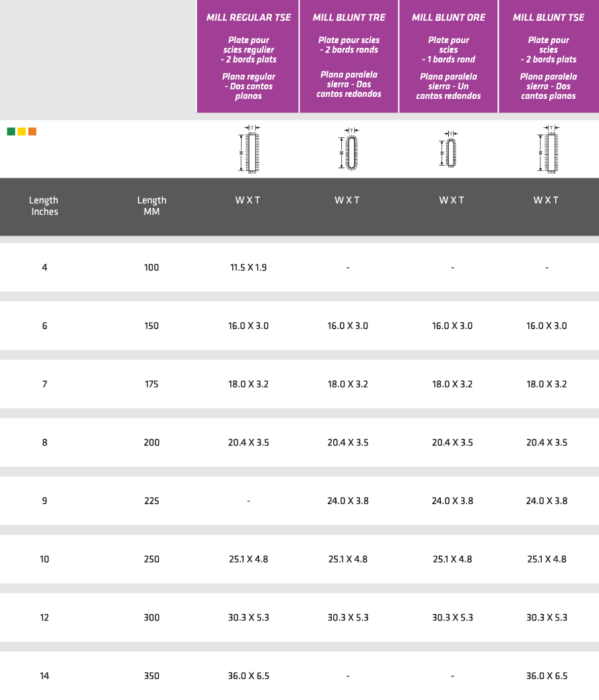Click the Mill Blunt TRE cross-section diagram
This screenshot has height=700, width=599.
350,150
